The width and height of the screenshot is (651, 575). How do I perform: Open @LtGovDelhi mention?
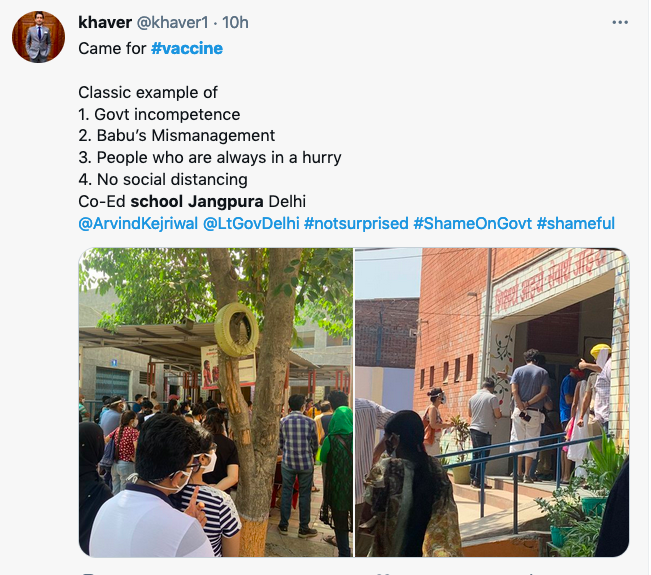pyautogui.click(x=251, y=224)
